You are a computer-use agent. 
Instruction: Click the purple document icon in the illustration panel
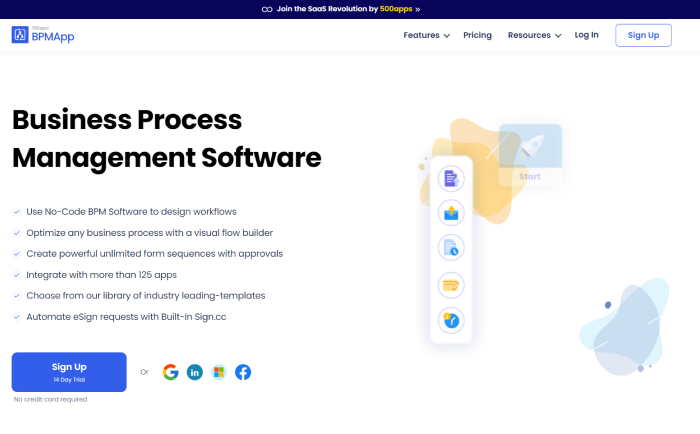click(x=451, y=178)
